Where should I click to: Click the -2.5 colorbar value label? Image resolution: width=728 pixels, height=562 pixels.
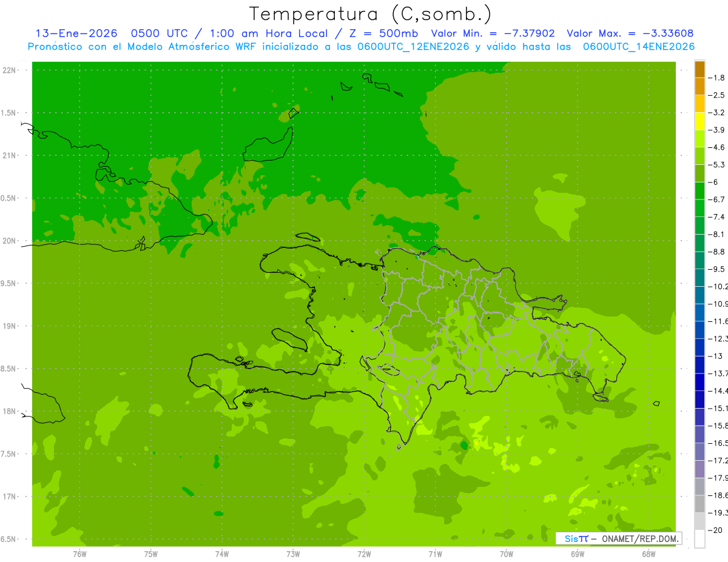pos(716,95)
